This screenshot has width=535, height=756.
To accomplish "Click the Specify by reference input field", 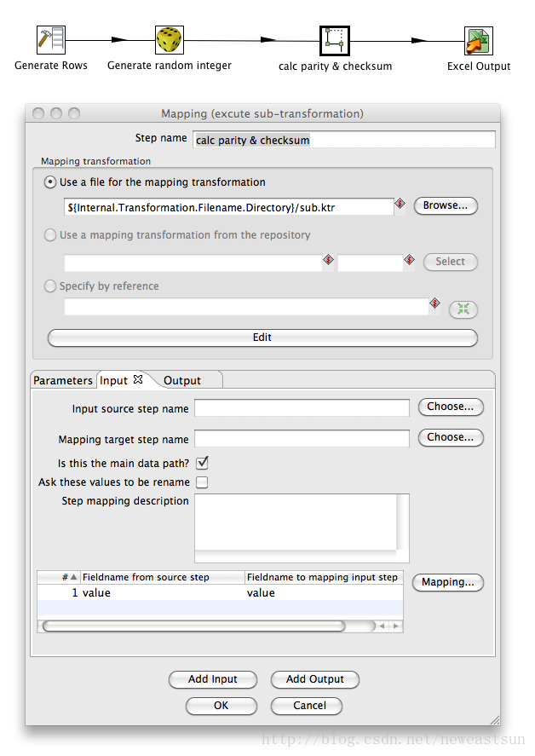I will pyautogui.click(x=246, y=307).
